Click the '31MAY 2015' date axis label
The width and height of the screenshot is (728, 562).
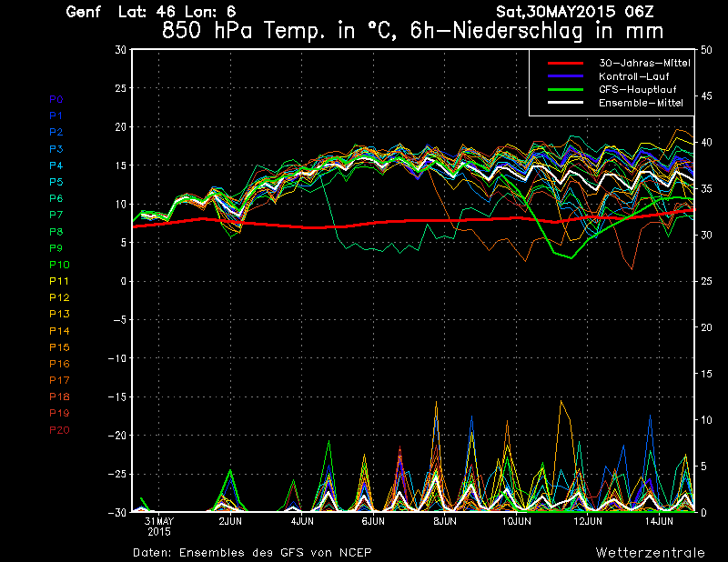(159, 527)
